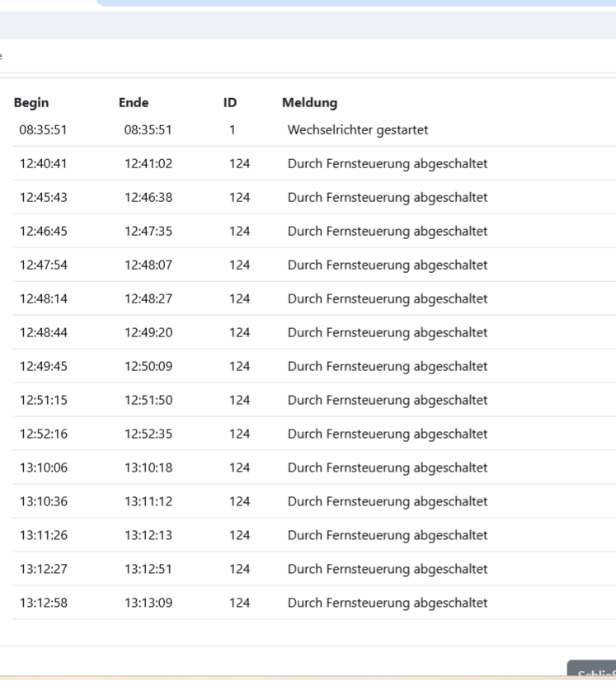Screen dimensions: 616x681
Task: Click the Meldung column header
Action: 310,103
